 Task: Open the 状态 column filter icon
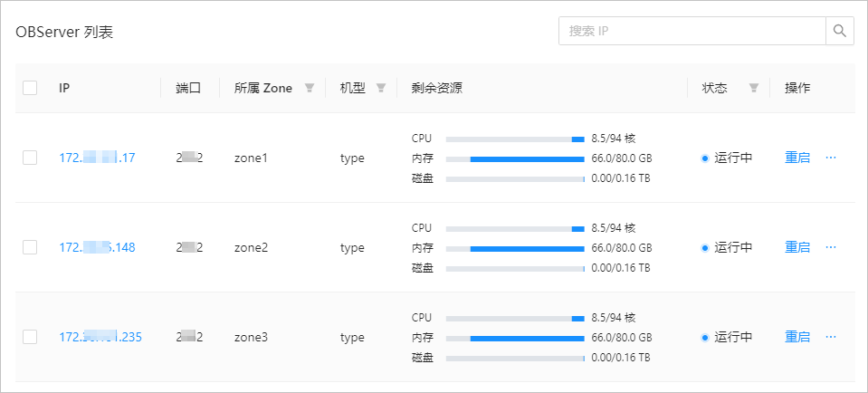pyautogui.click(x=753, y=88)
